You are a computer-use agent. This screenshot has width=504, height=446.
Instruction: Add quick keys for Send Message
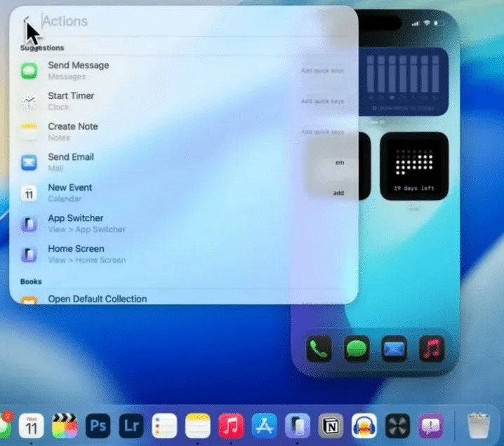pos(322,70)
